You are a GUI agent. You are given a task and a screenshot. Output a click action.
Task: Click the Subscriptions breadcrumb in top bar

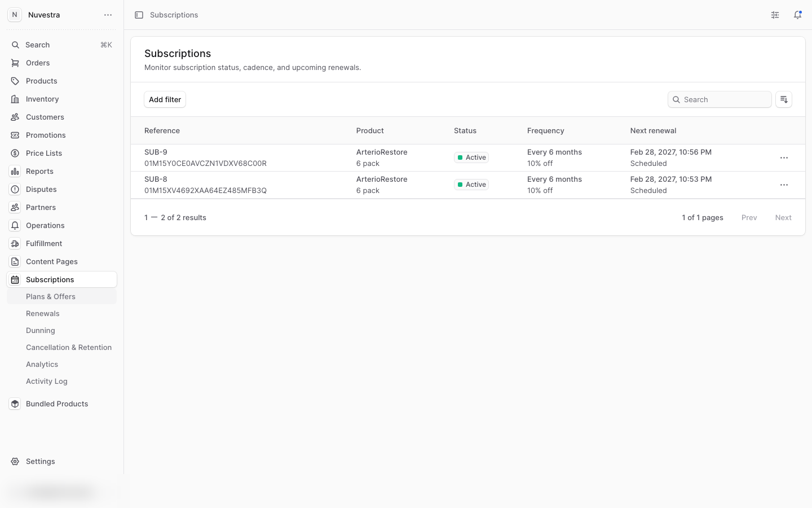[174, 15]
